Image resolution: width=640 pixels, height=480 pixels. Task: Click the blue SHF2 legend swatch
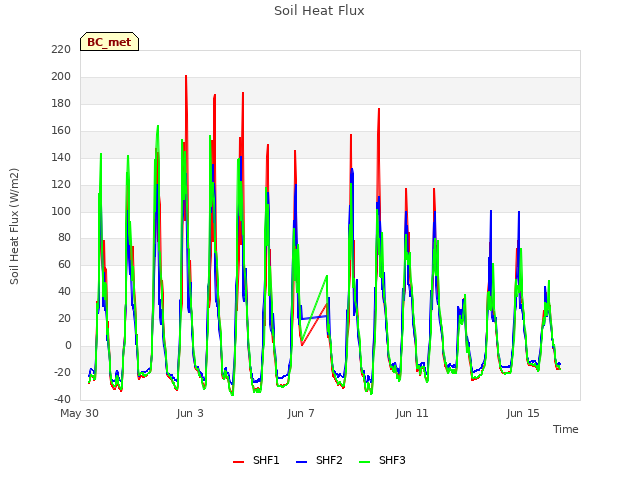coord(301,462)
